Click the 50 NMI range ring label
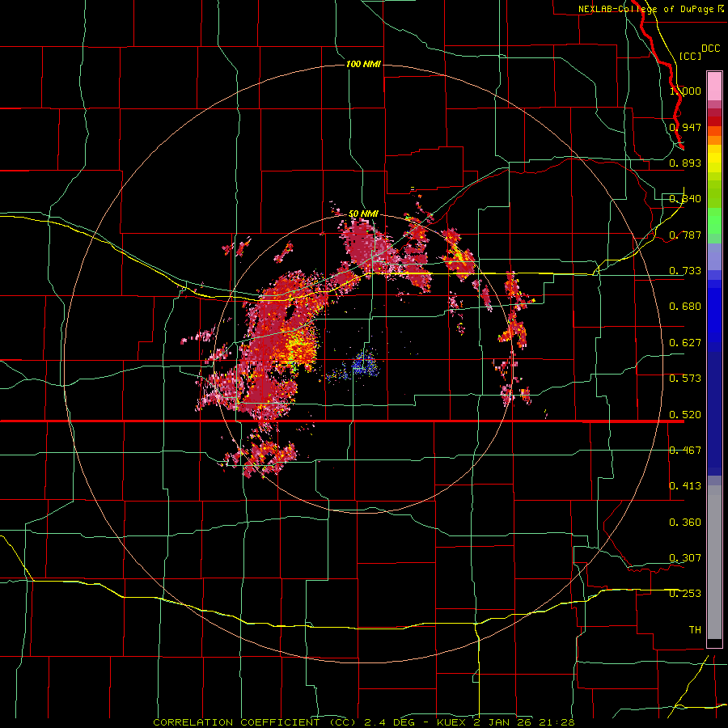Viewport: 728px width, 728px height. click(x=363, y=214)
